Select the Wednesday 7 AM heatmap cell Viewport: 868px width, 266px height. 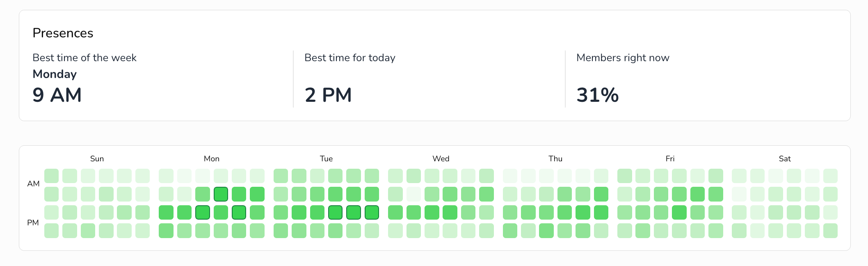tap(413, 194)
